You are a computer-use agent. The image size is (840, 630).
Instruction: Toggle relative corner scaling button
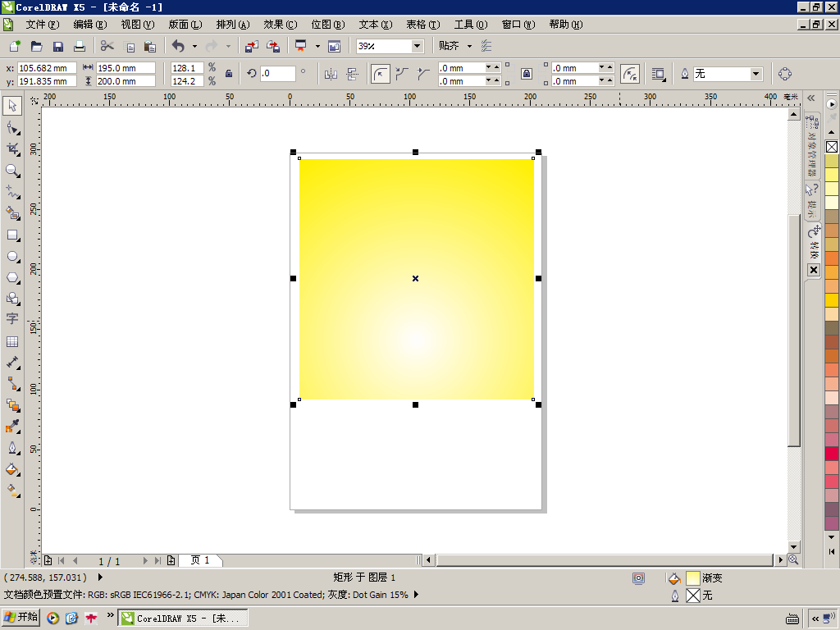point(630,74)
